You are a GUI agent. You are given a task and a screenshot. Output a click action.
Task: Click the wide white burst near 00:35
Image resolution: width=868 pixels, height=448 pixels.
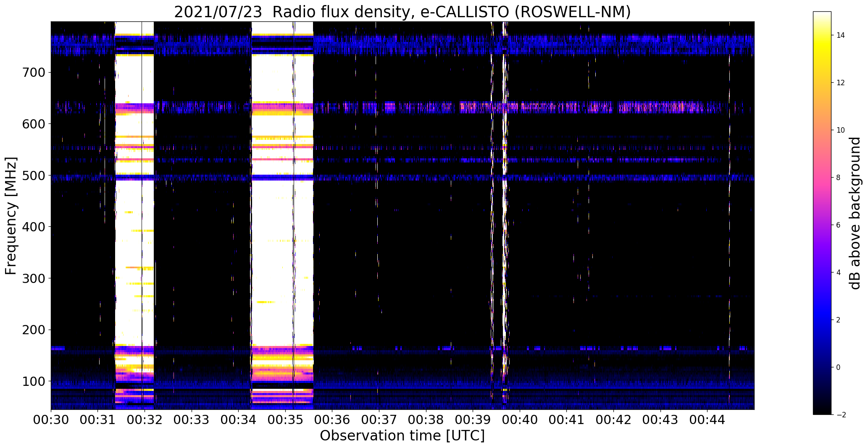[x=282, y=215]
